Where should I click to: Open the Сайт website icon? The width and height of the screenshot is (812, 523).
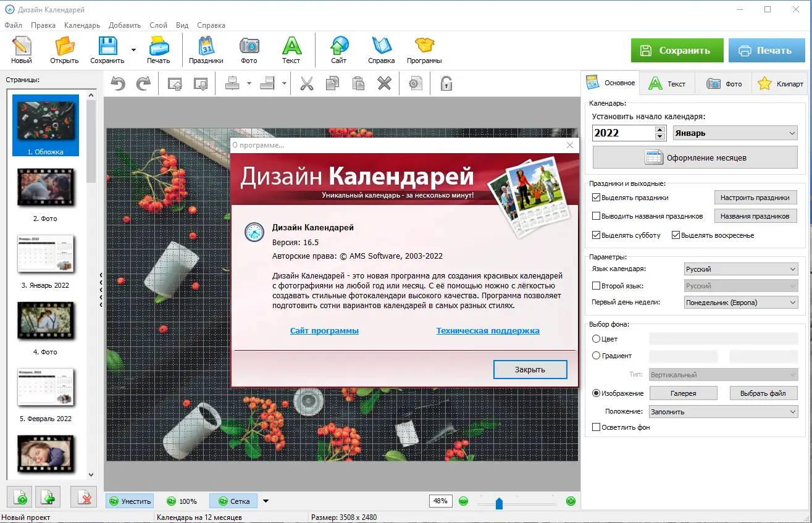coord(338,50)
